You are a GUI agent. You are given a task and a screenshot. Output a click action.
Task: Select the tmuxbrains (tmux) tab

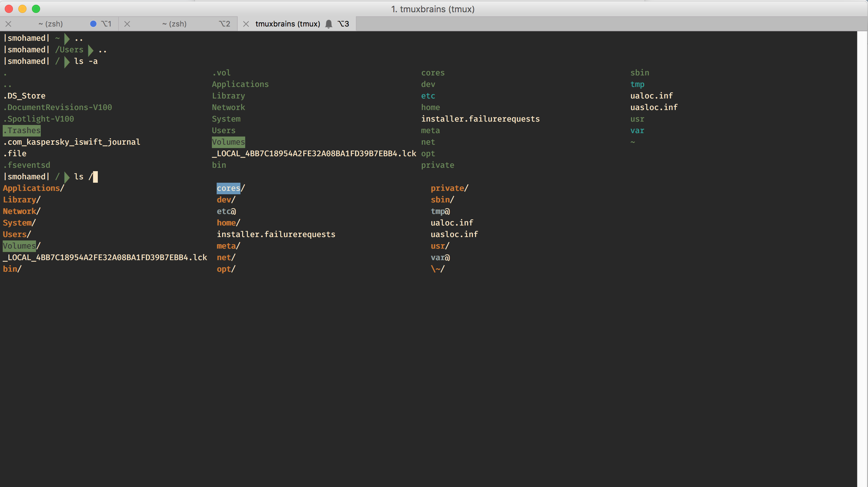coord(287,24)
